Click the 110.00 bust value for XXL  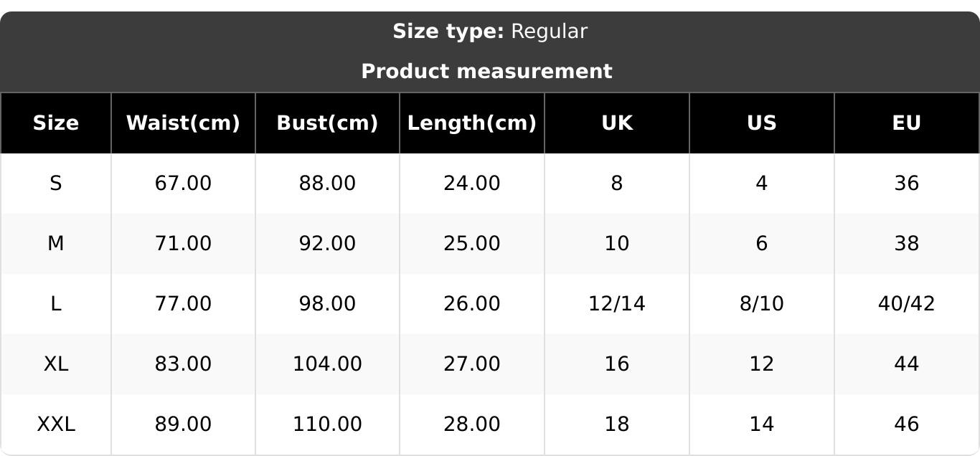click(327, 424)
